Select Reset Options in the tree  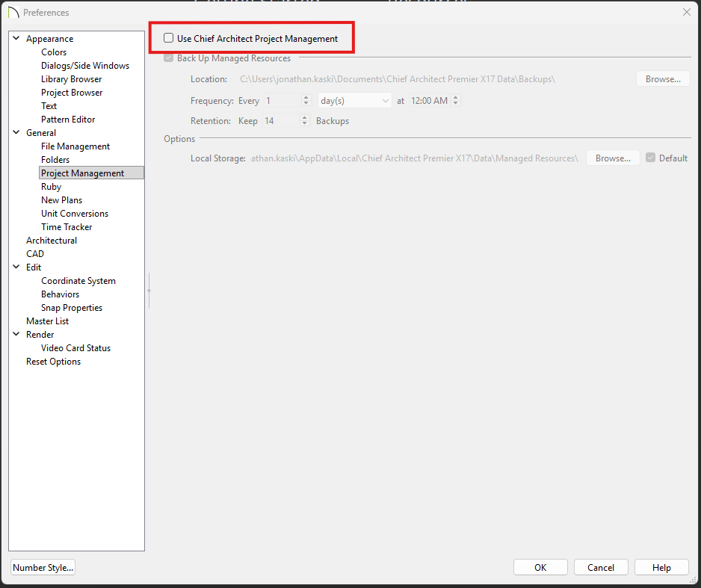point(53,362)
